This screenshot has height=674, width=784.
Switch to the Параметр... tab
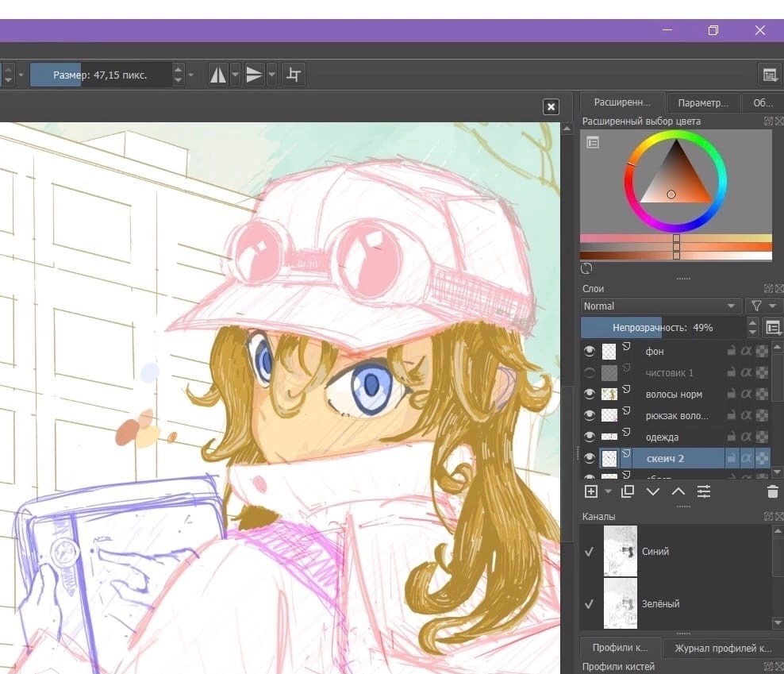[702, 102]
